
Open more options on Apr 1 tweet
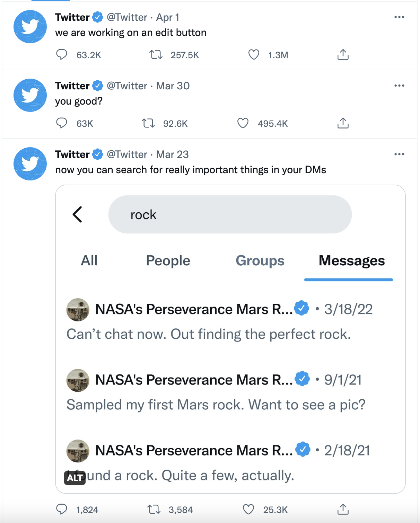[x=399, y=17]
